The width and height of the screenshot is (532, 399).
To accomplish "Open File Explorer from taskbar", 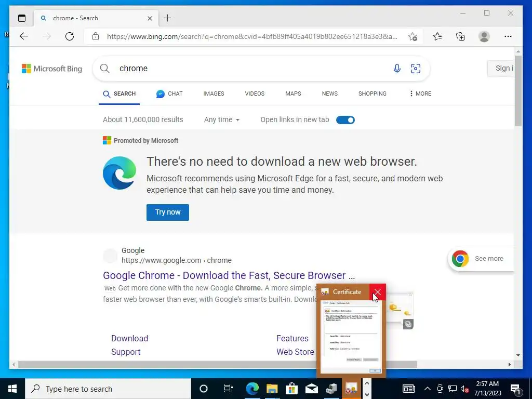I will coord(272,389).
